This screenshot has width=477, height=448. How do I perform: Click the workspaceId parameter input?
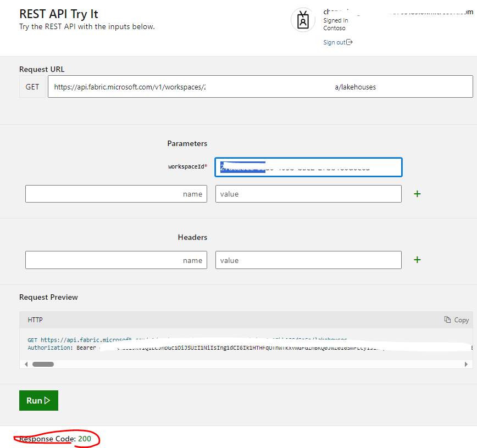click(308, 167)
